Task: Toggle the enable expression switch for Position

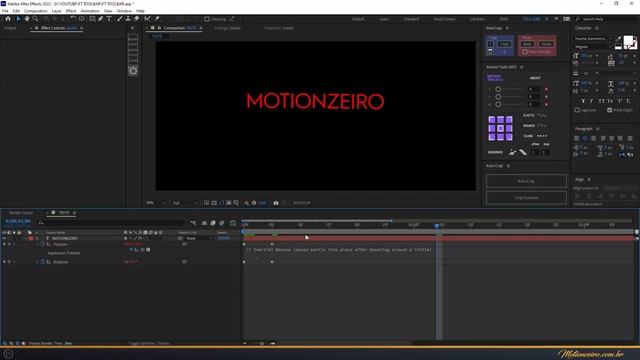Action: (x=131, y=249)
